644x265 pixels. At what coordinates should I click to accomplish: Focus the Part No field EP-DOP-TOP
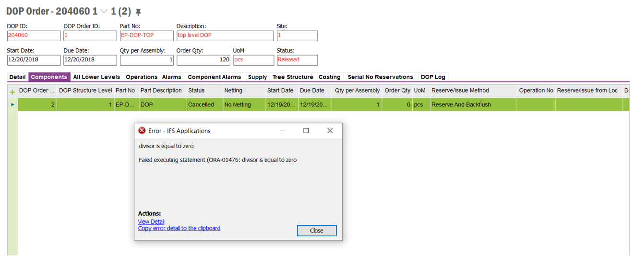(146, 35)
